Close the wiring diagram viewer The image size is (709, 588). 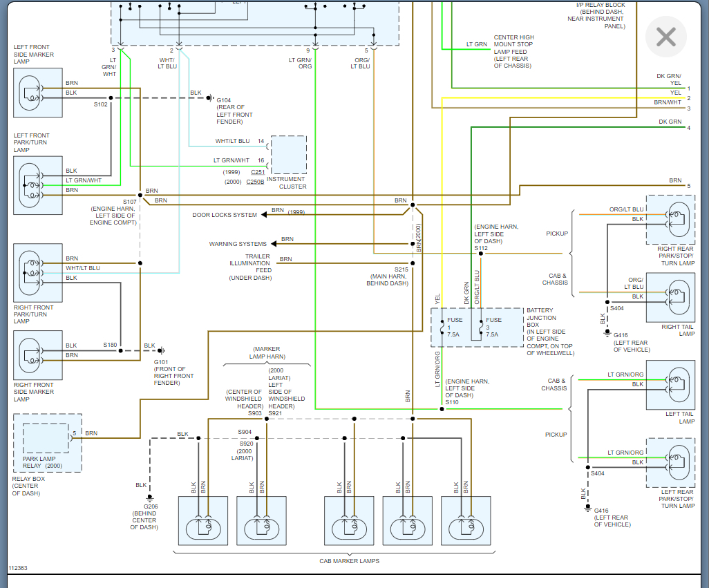click(666, 37)
